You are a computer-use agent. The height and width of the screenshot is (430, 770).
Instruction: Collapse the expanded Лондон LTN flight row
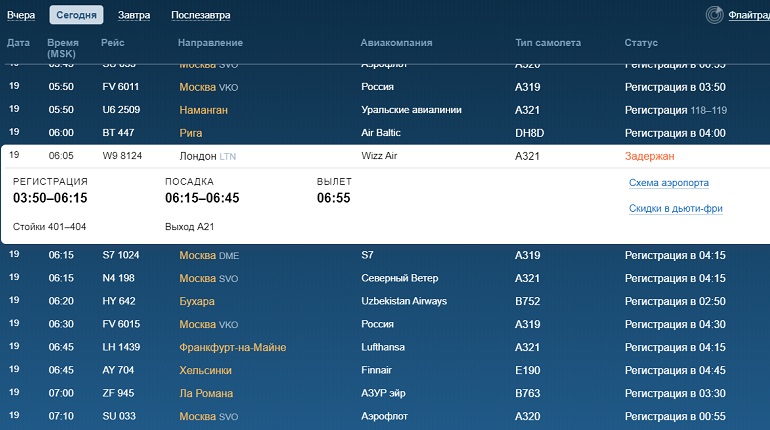coord(385,156)
